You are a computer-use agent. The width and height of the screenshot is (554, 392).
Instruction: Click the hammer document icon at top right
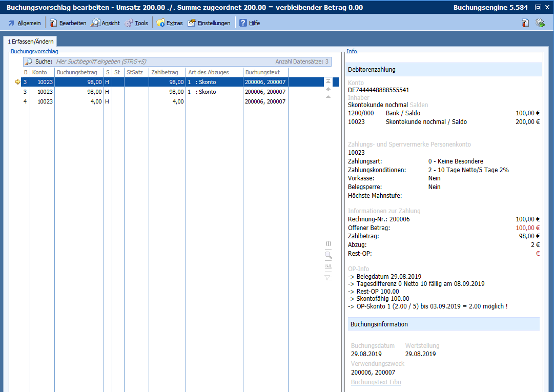(x=525, y=23)
